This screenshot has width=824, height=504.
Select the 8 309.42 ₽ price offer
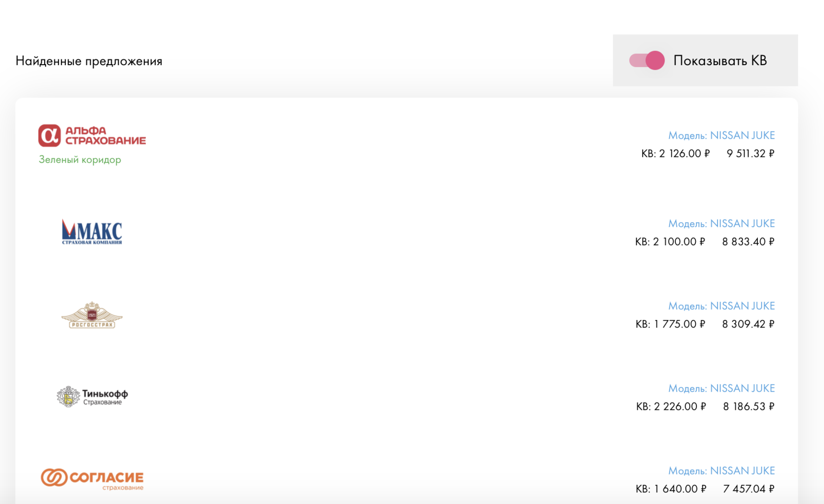748,324
